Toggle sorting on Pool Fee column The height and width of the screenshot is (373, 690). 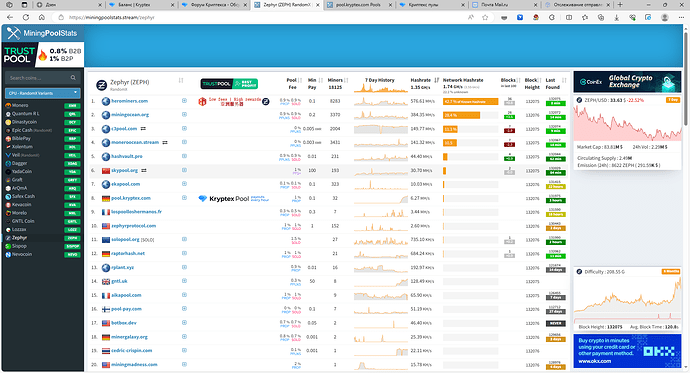tap(300, 80)
